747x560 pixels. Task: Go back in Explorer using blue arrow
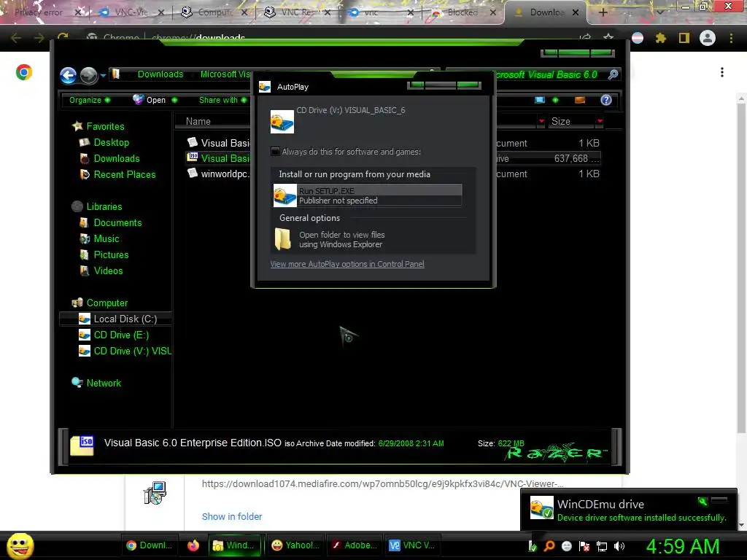pyautogui.click(x=68, y=75)
